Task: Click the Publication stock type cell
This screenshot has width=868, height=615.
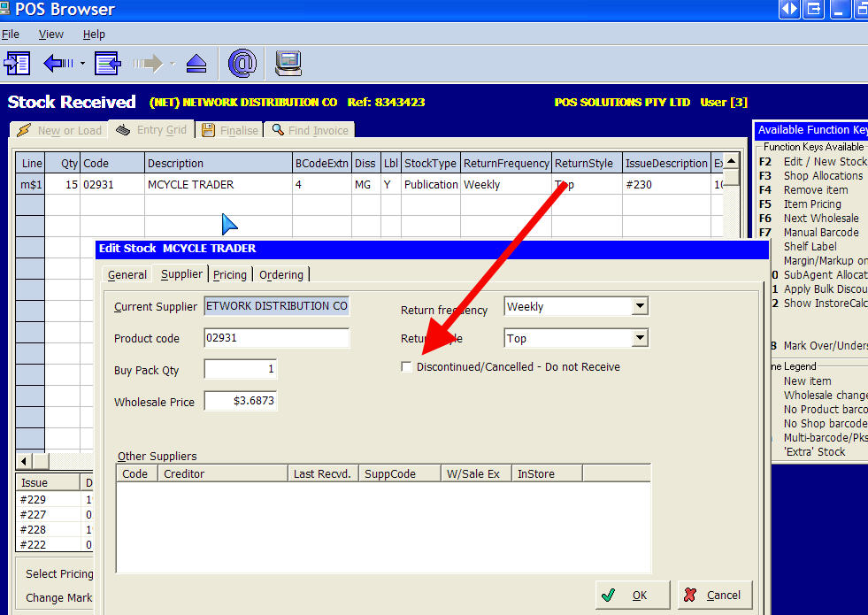Action: (x=431, y=184)
